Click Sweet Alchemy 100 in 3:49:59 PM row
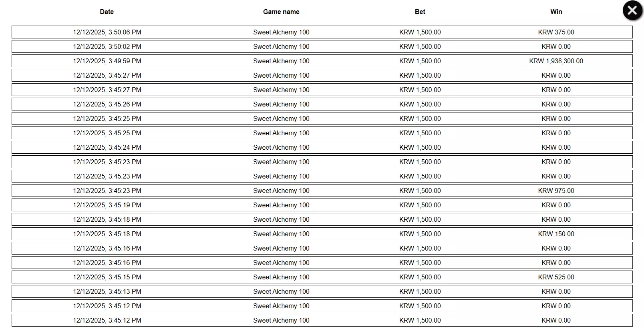 click(x=281, y=61)
